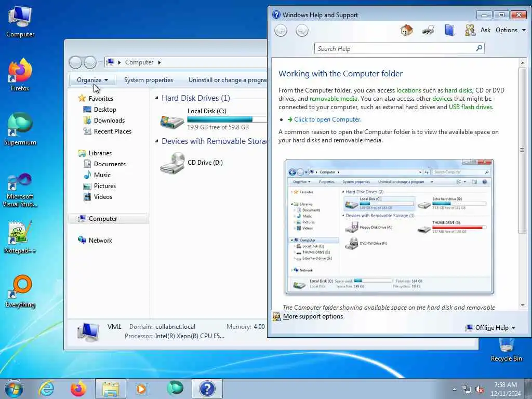Click the Local Disk (C:) usage bar
Screen dimensions: 532x399
[x=227, y=119]
